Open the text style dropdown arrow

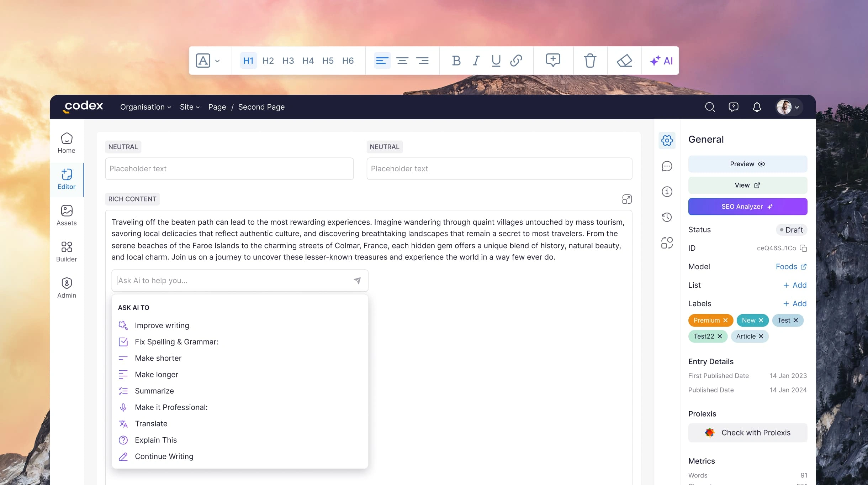pyautogui.click(x=217, y=61)
